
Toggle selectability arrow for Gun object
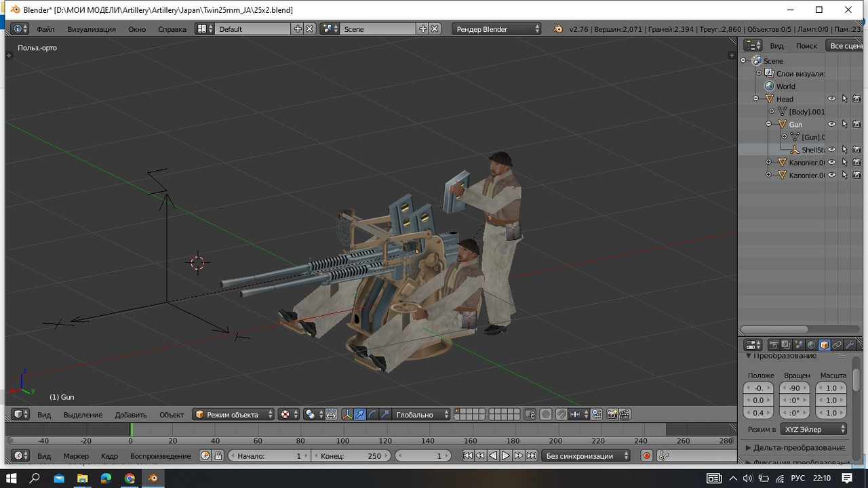(844, 124)
